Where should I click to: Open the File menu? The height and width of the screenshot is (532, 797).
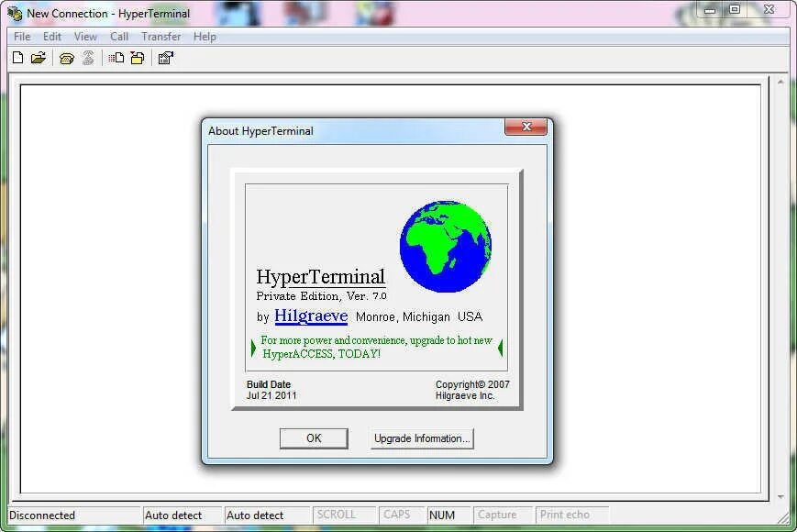pyautogui.click(x=22, y=37)
